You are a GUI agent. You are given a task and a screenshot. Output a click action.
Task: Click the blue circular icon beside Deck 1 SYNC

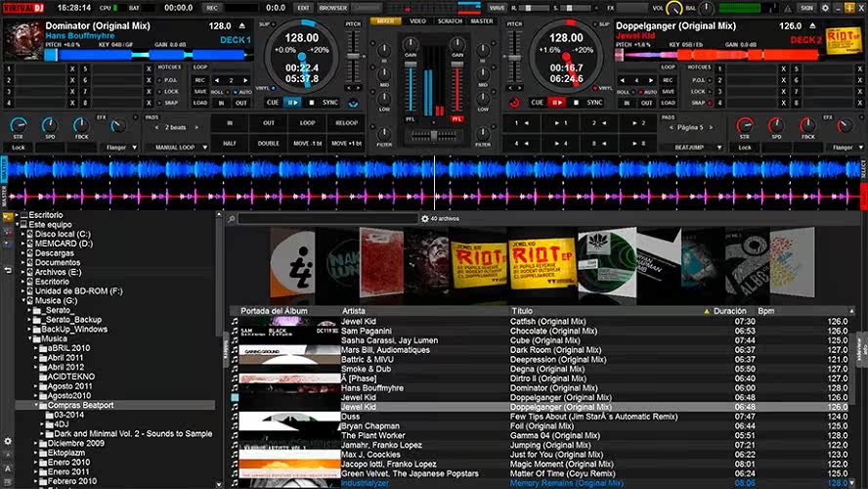tap(353, 103)
